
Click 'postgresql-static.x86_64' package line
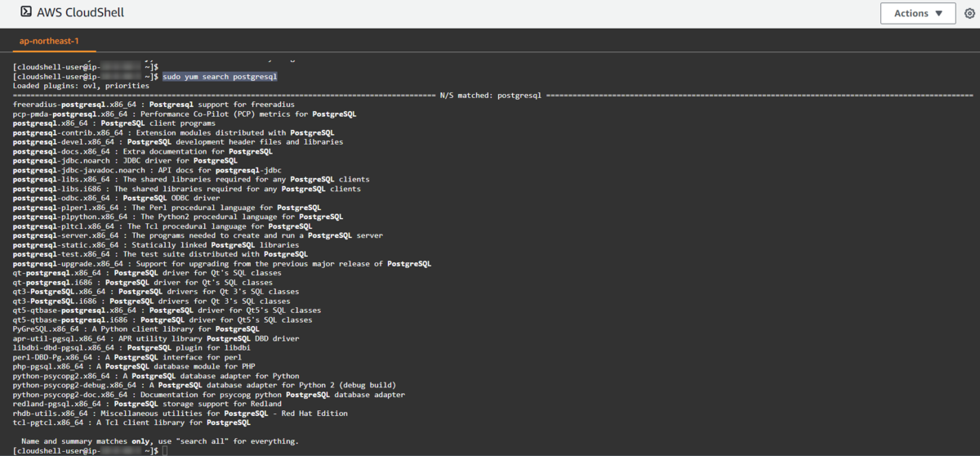156,245
